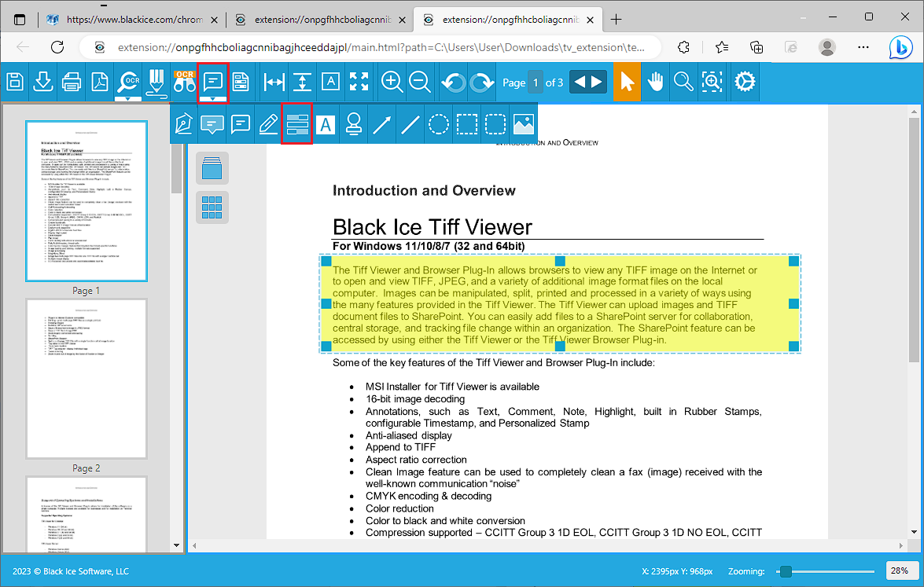This screenshot has width=924, height=587.
Task: Zoom out with the minus magnifier
Action: 420,82
